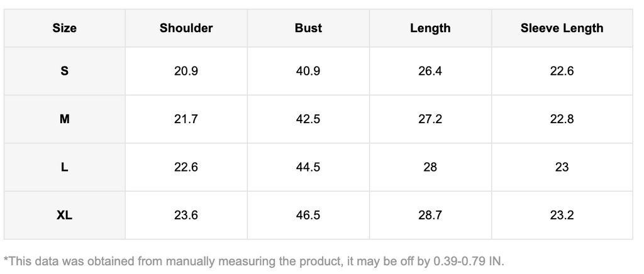This screenshot has width=644, height=274.
Task: Click the Bust column header
Action: pyautogui.click(x=308, y=28)
